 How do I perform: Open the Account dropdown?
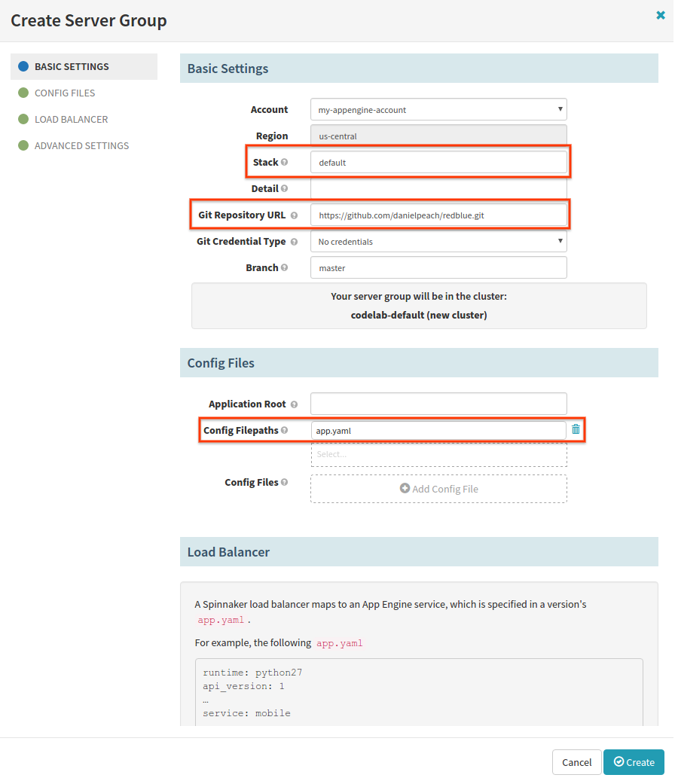click(x=438, y=108)
